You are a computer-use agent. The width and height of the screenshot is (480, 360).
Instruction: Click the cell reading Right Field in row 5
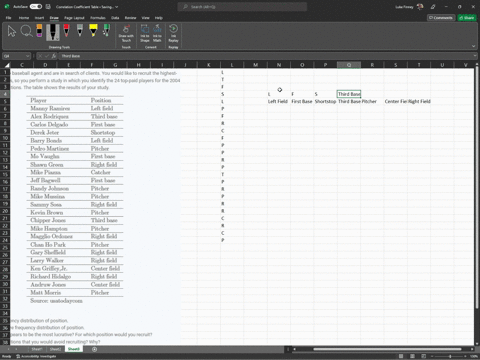[x=419, y=101]
